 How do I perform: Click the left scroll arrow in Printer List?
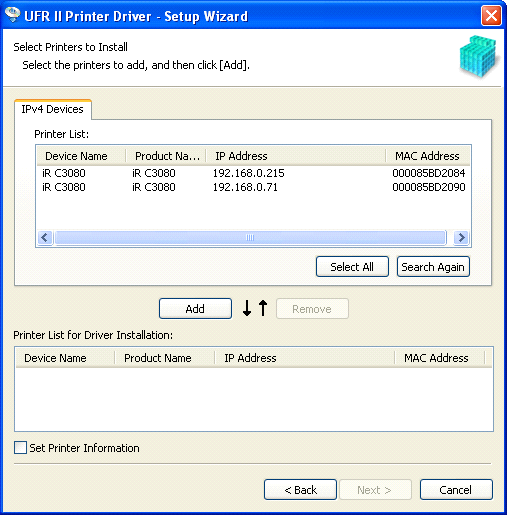point(45,238)
